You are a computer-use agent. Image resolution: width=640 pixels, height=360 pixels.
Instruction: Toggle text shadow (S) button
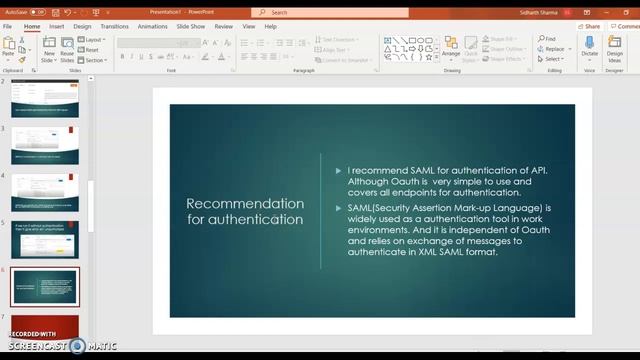click(151, 57)
